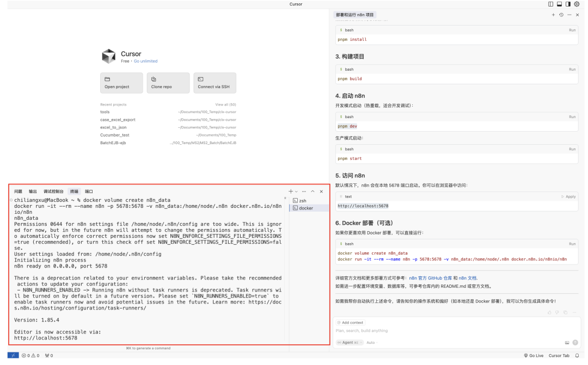
Task: Copy chat response with copy icon
Action: 566,313
